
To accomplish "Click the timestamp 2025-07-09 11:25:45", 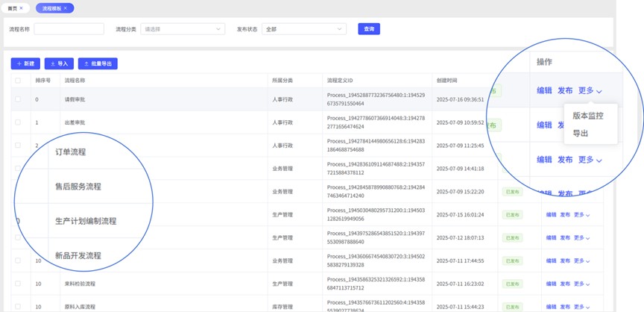I will pyautogui.click(x=460, y=146).
